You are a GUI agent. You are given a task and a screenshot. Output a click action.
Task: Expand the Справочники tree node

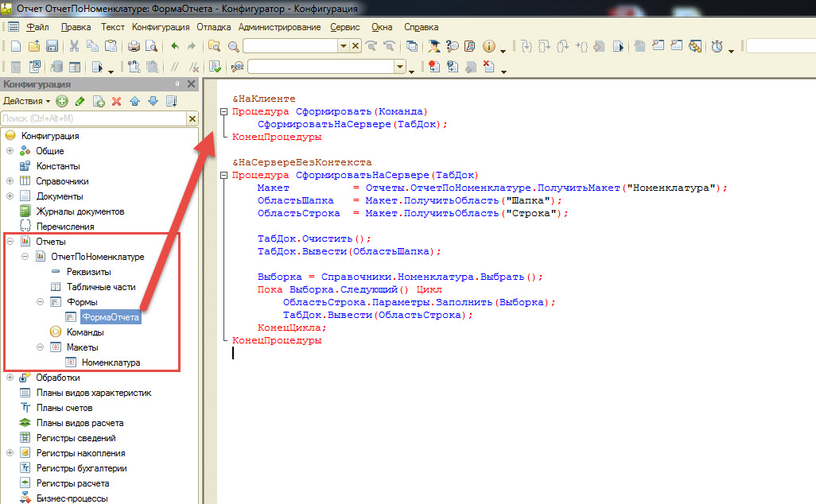[x=10, y=181]
